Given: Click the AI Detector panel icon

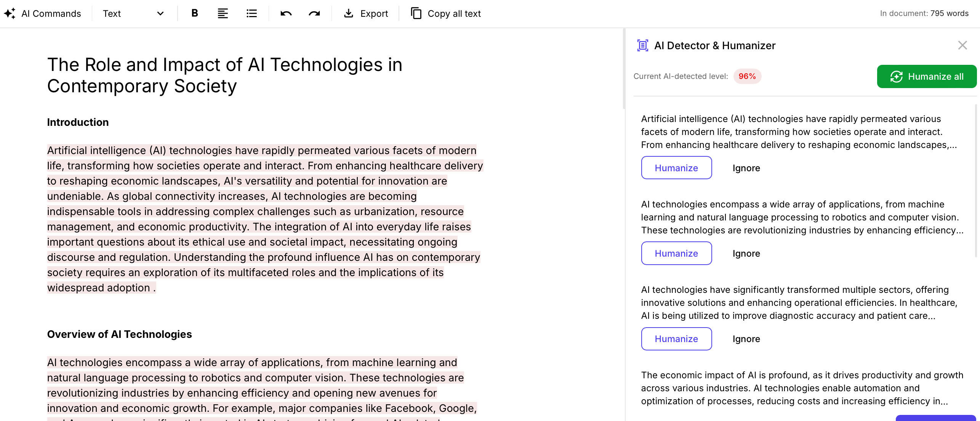Looking at the screenshot, I should click(643, 45).
